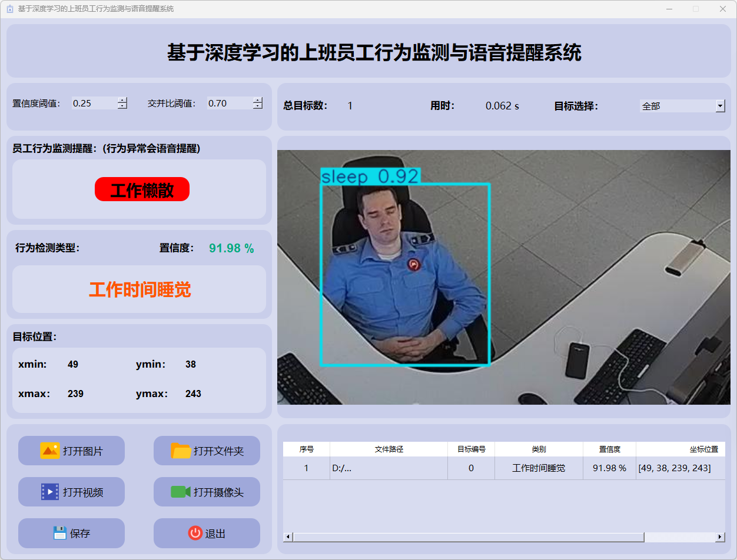737x560 pixels.
Task: Open folder with 打开文件夹 button
Action: click(207, 451)
